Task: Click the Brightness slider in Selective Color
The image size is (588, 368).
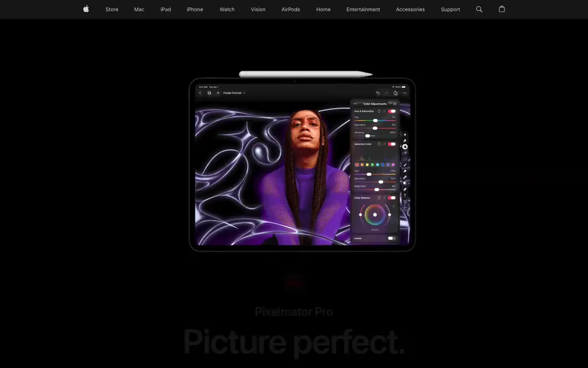Action: coord(375,189)
